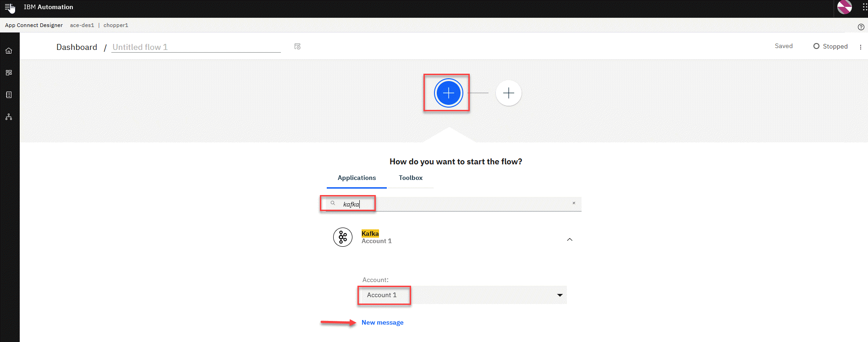Open the Account 1 dropdown
This screenshot has height=342, width=868.
(462, 295)
